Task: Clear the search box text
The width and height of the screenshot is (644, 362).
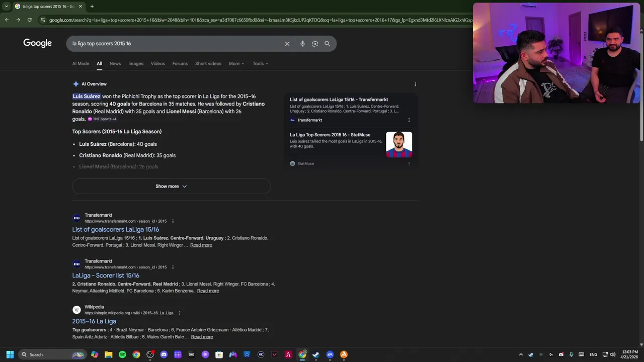Action: (x=287, y=44)
